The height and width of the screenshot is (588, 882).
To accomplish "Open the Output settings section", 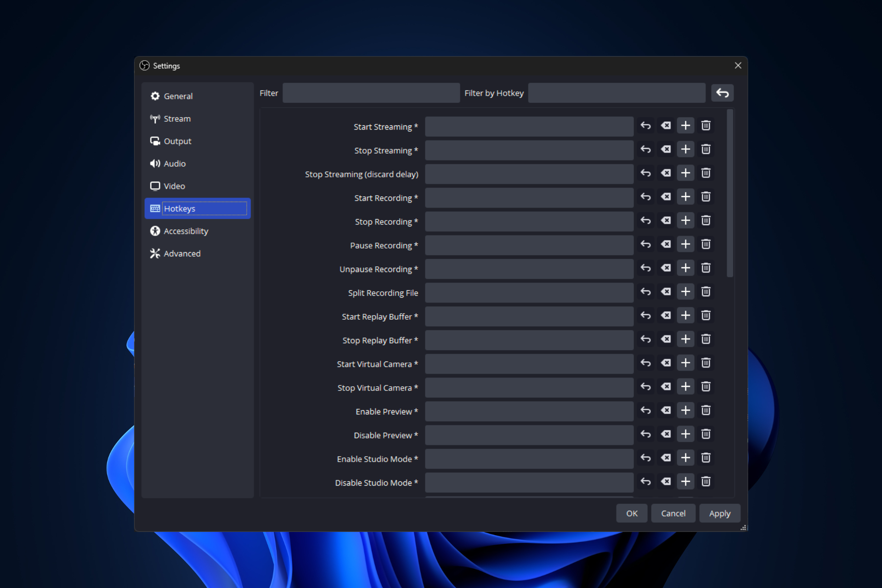I will (198, 141).
